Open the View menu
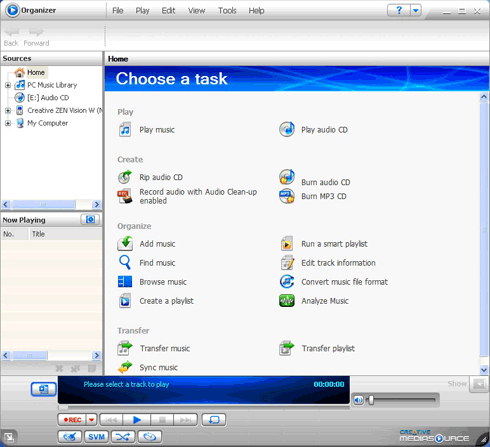Screen dimensions: 490x447 point(196,11)
